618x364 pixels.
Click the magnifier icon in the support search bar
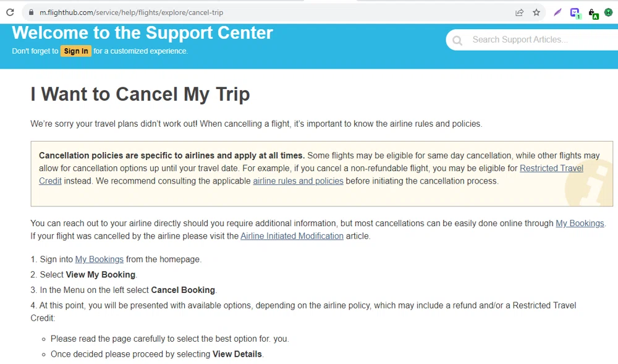coord(457,39)
